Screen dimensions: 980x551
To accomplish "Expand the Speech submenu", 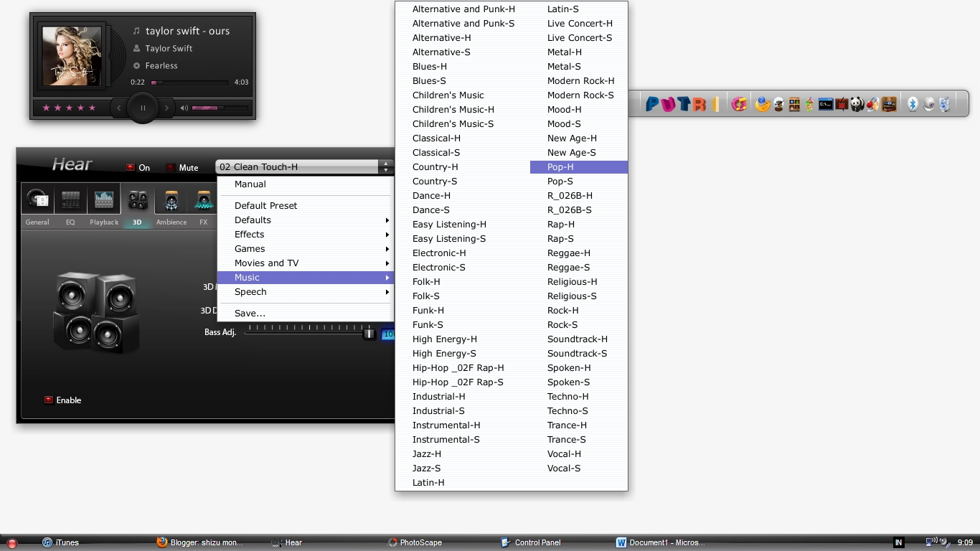I will point(306,292).
